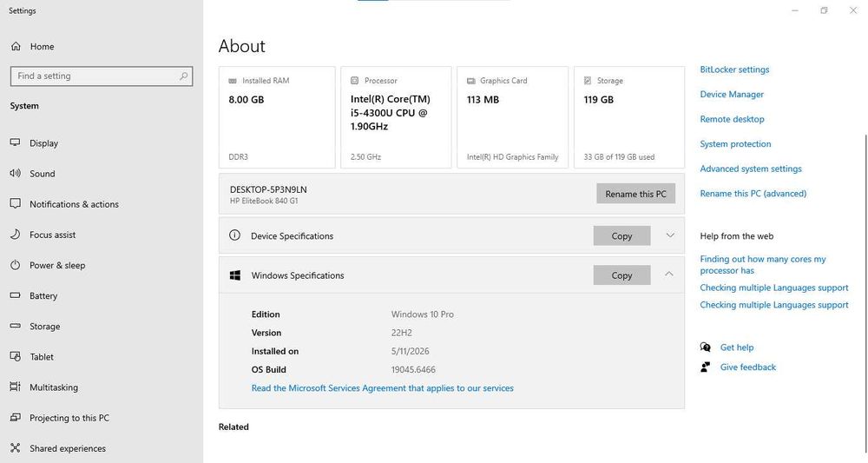Open Shared experiences page
The height and width of the screenshot is (463, 868).
[x=68, y=448]
